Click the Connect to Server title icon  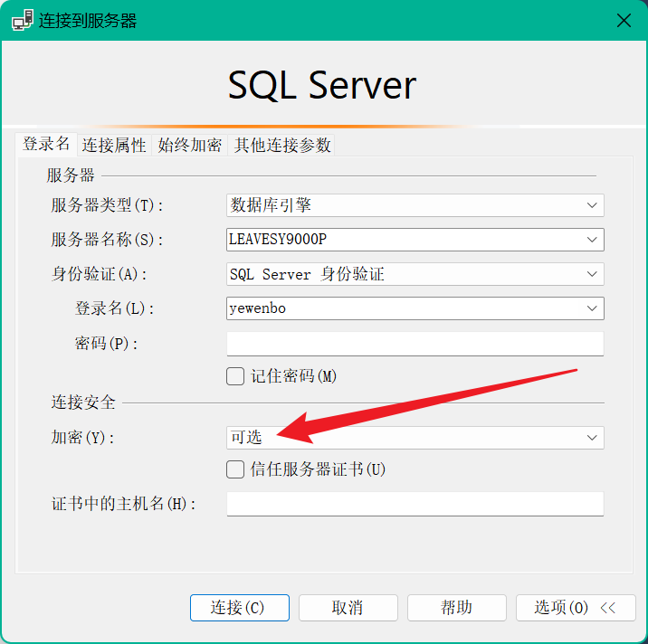[23, 20]
